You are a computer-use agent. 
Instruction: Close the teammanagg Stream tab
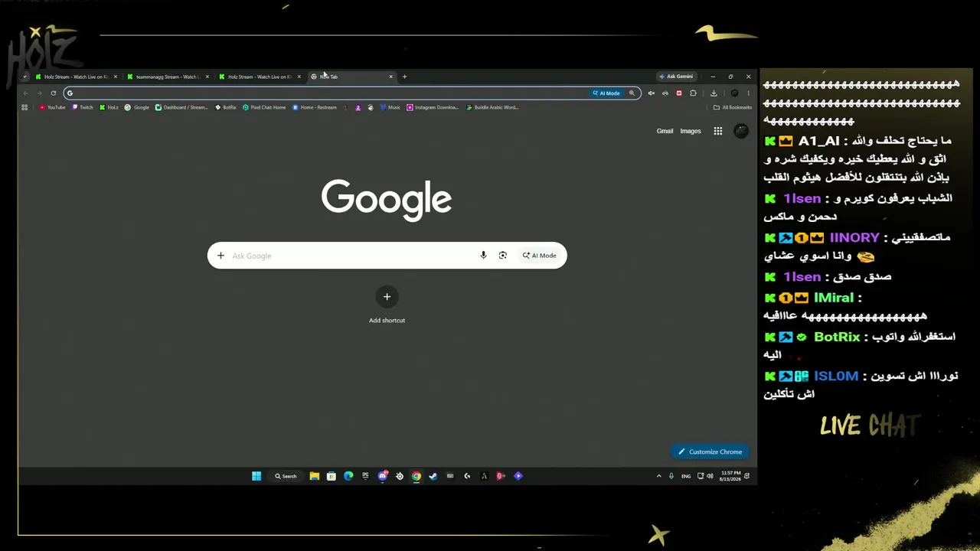[207, 77]
